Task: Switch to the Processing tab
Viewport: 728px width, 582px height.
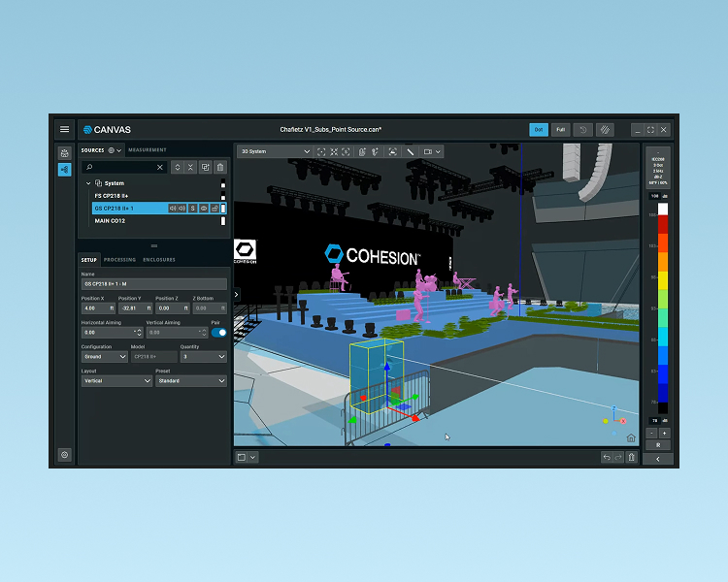Action: (x=119, y=260)
